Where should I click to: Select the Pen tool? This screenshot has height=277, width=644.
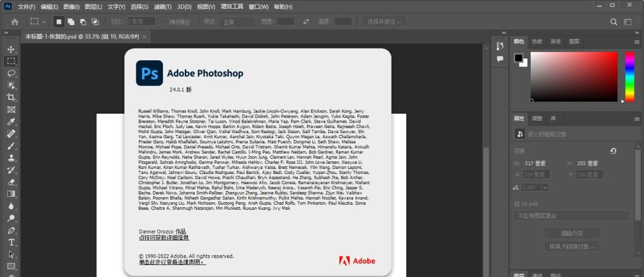point(11,230)
